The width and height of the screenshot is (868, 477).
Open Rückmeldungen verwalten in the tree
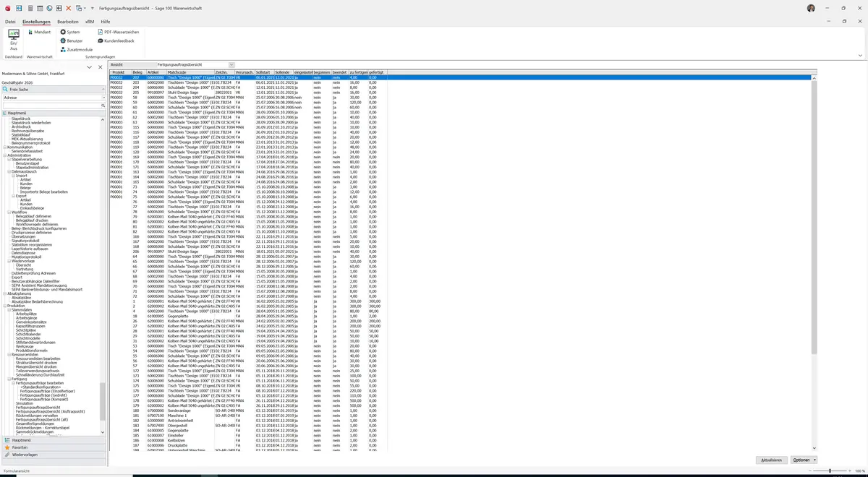pos(37,416)
